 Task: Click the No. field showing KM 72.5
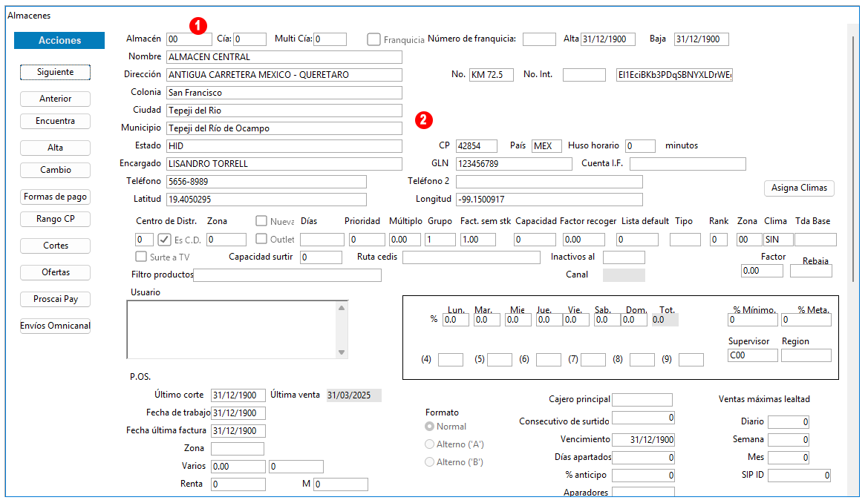point(492,75)
